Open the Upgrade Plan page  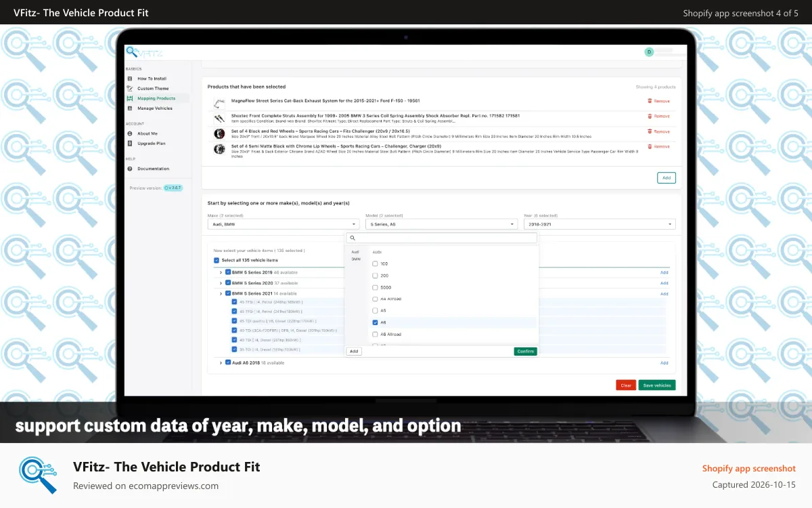click(x=152, y=143)
